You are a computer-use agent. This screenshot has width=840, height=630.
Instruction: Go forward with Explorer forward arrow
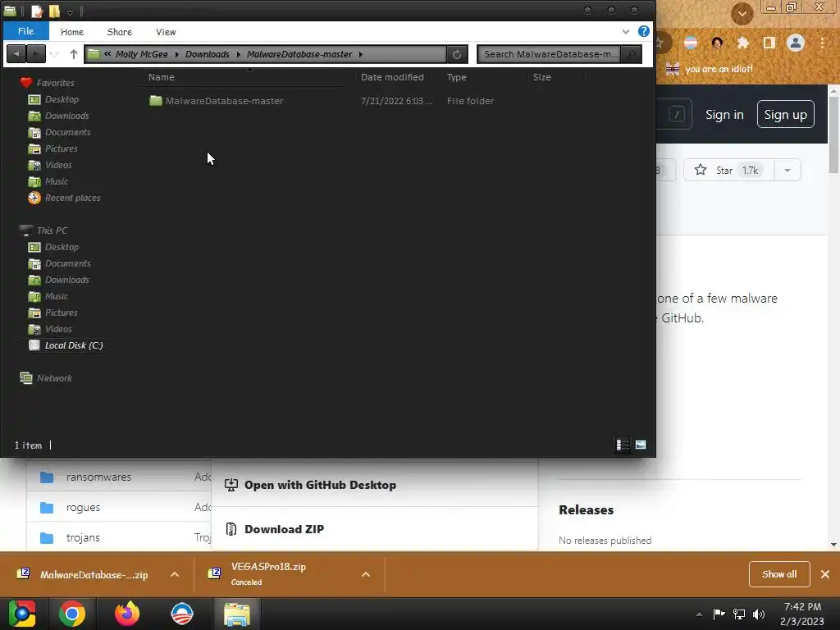(x=36, y=54)
